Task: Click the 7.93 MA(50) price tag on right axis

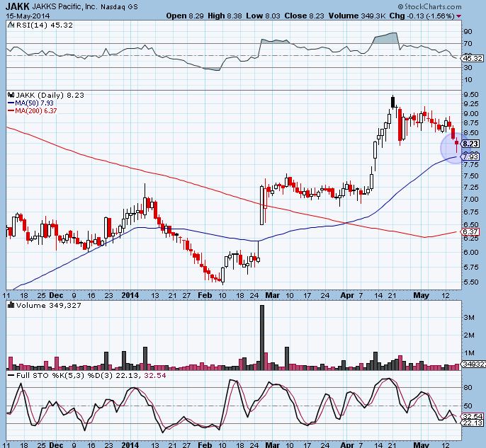Action: coord(470,157)
